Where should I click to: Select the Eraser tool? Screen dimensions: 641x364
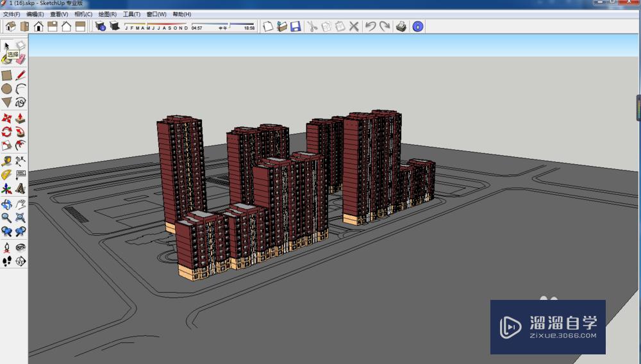pyautogui.click(x=21, y=58)
